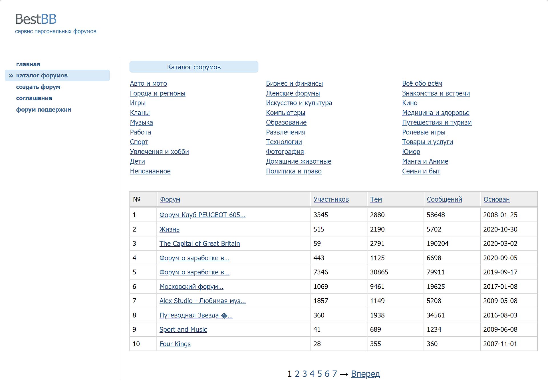Image resolution: width=548 pixels, height=392 pixels.
Task: Sort table by Тем column
Action: 376,199
